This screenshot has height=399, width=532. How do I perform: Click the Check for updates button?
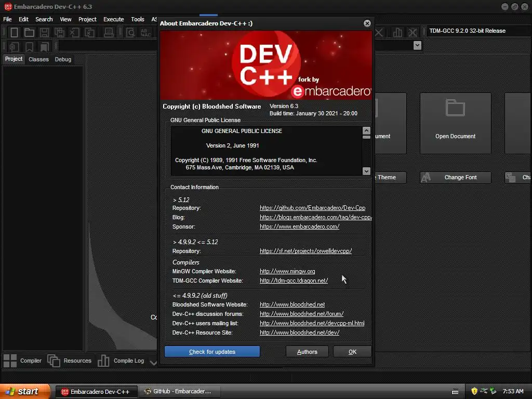point(212,352)
